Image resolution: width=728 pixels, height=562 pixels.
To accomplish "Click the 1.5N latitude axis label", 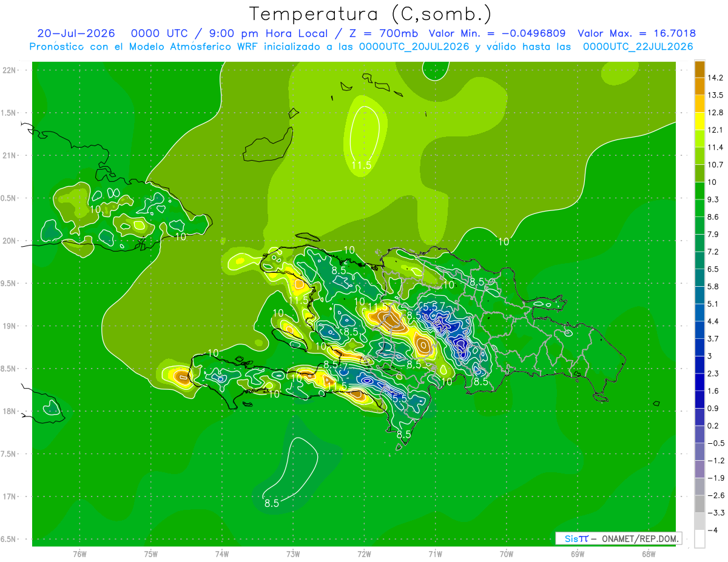I will tap(8, 113).
